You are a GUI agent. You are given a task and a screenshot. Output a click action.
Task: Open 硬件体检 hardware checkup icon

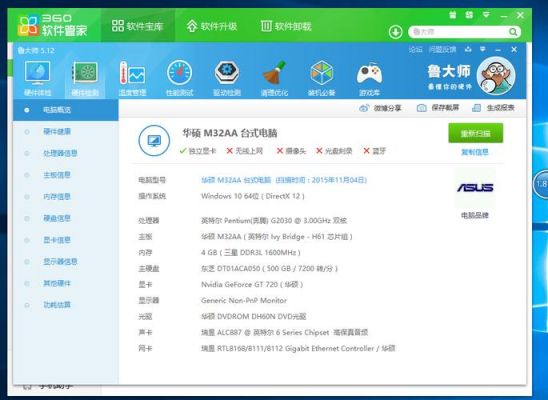click(x=37, y=78)
